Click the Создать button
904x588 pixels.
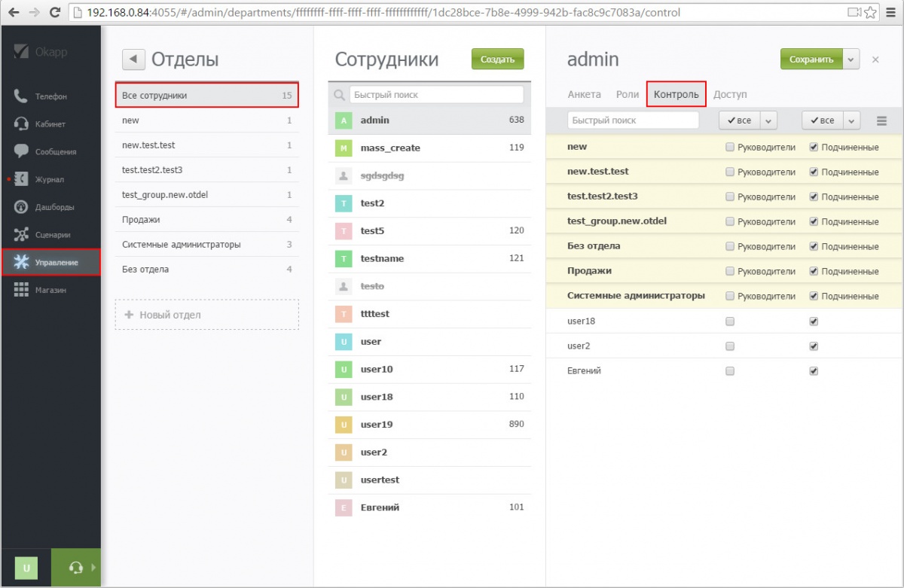click(497, 59)
